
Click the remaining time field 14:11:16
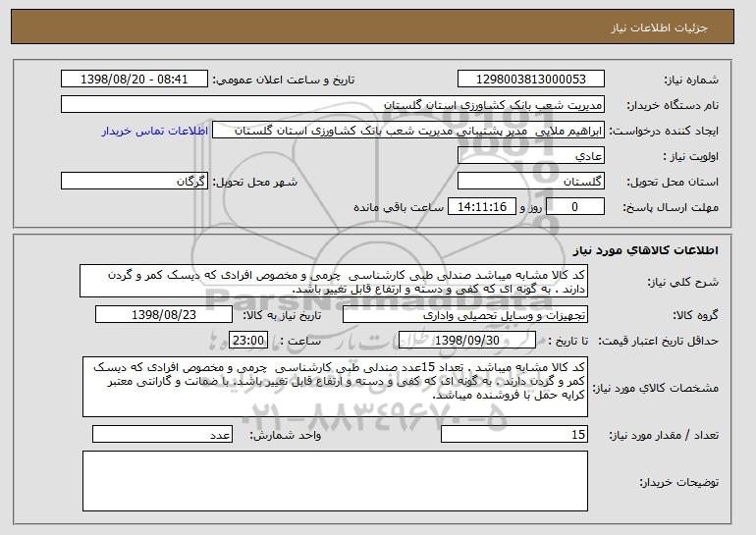pos(482,207)
